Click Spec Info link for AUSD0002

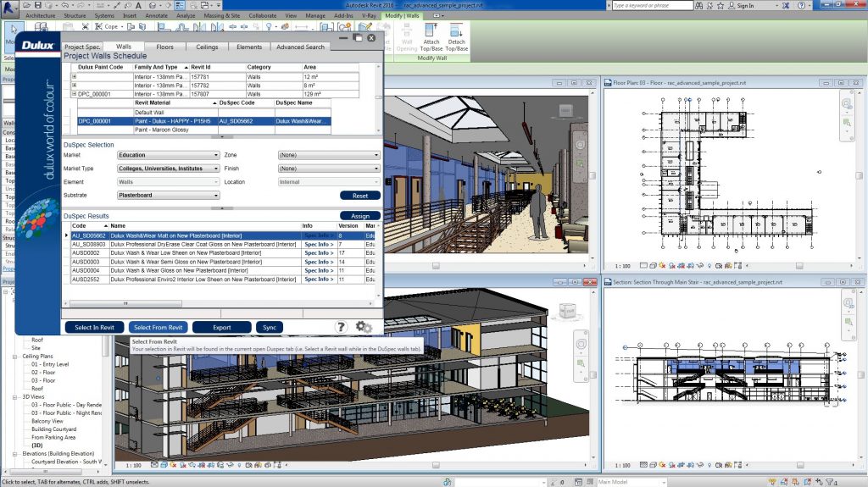(319, 253)
